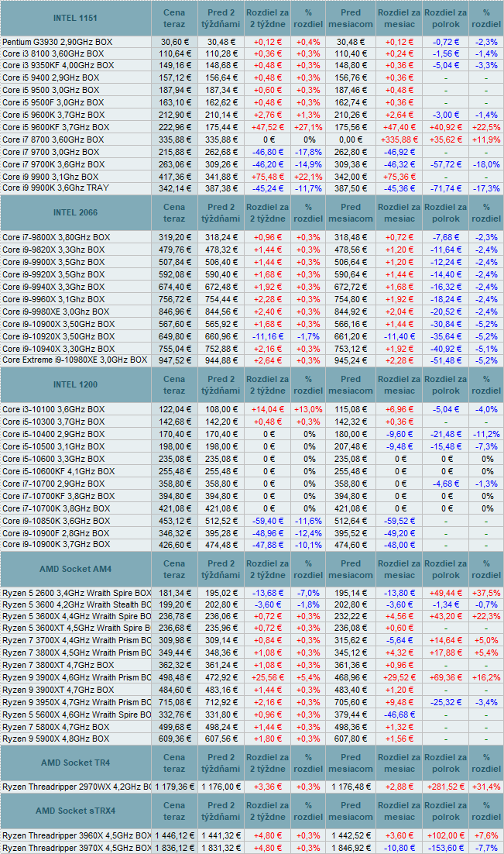Click the -11,16 € value for i9-10920X
Viewport: 504px width, 854px height.
(268, 336)
